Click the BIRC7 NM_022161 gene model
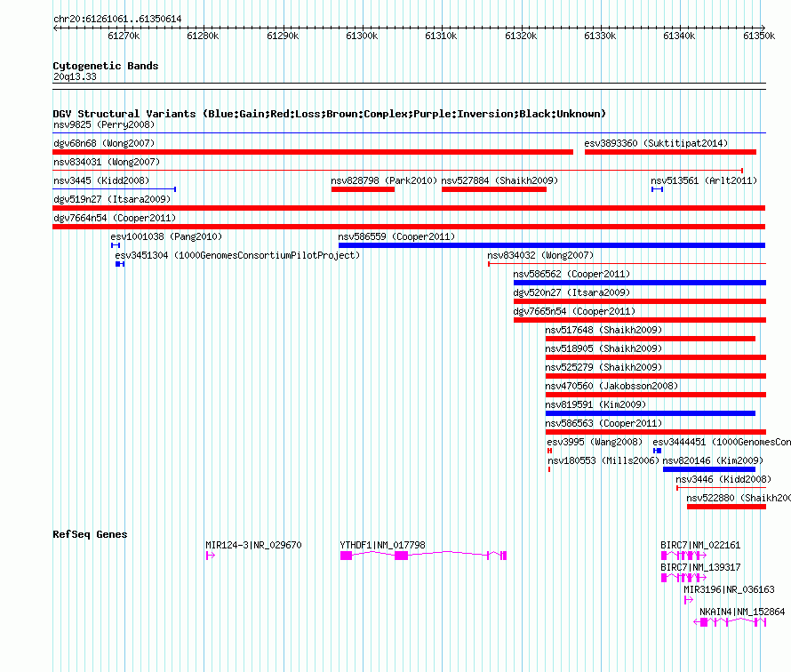Screen dimensions: 791x672 [x=683, y=556]
